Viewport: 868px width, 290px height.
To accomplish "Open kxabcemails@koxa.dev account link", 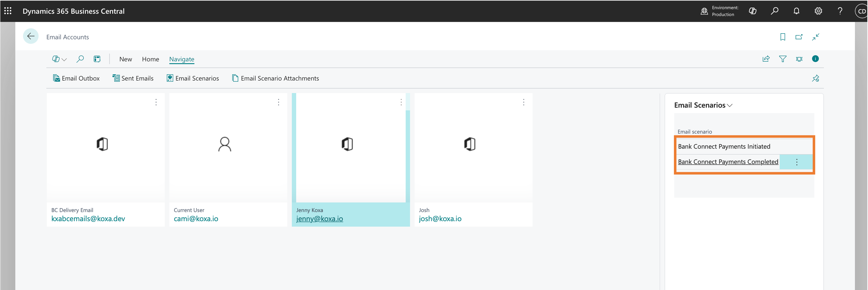I will coord(88,219).
